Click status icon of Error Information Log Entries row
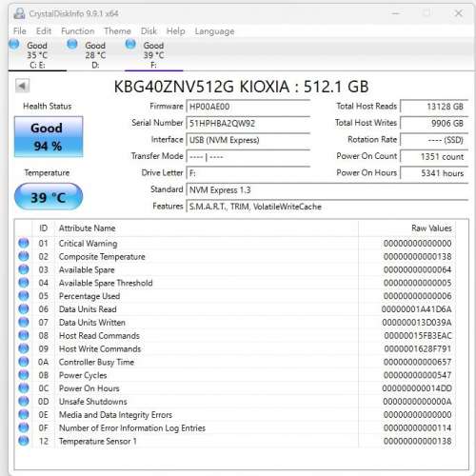Viewport: 476px width, 476px height. [24, 427]
